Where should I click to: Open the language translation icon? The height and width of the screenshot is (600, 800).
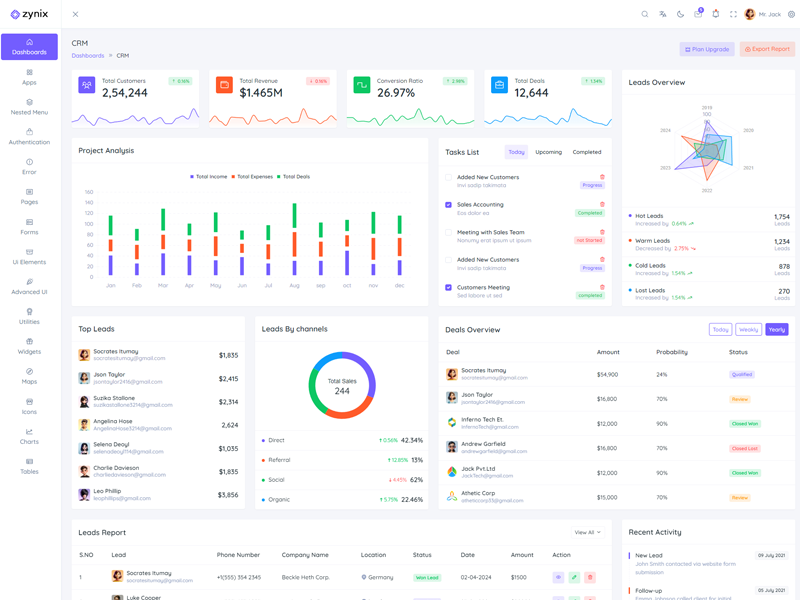click(x=662, y=14)
